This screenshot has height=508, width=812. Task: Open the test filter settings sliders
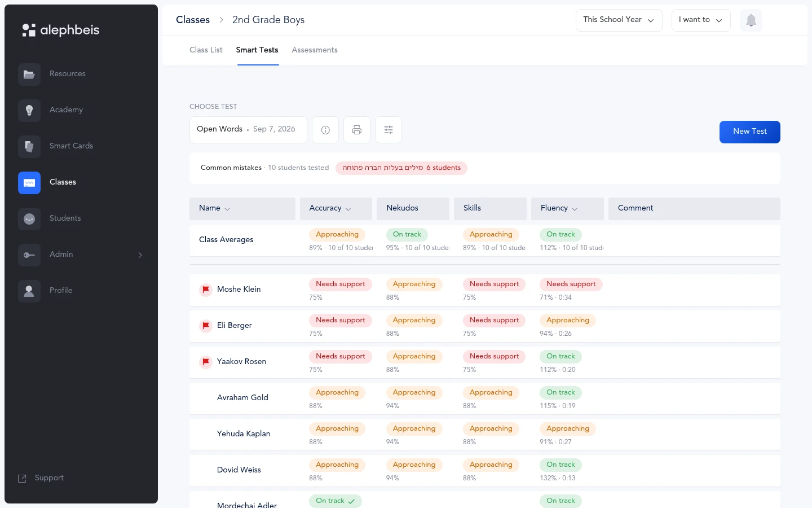point(389,130)
